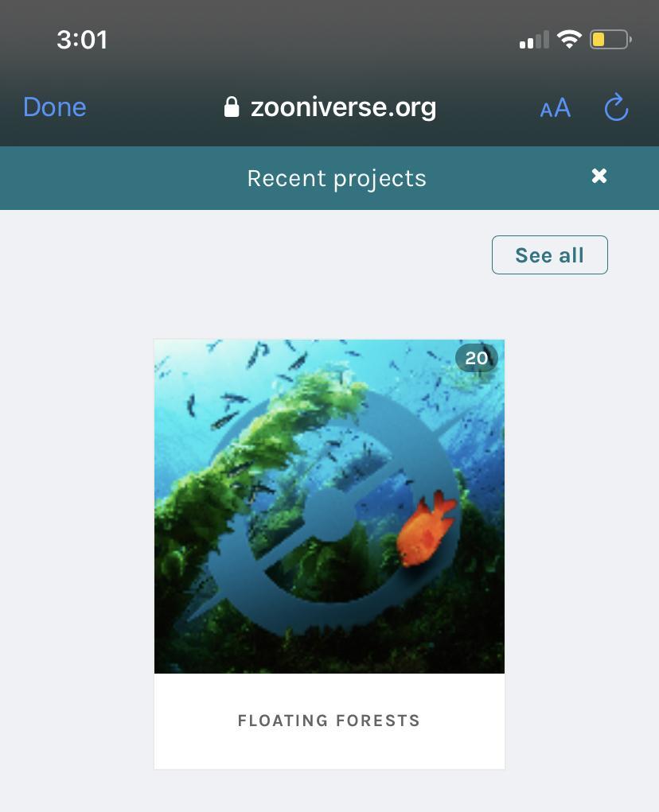Open the See all projects button

click(x=550, y=254)
